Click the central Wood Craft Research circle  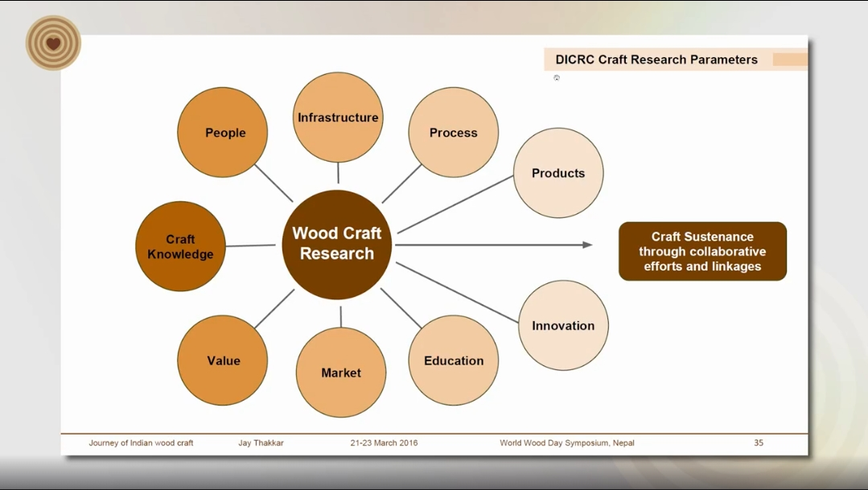point(337,245)
